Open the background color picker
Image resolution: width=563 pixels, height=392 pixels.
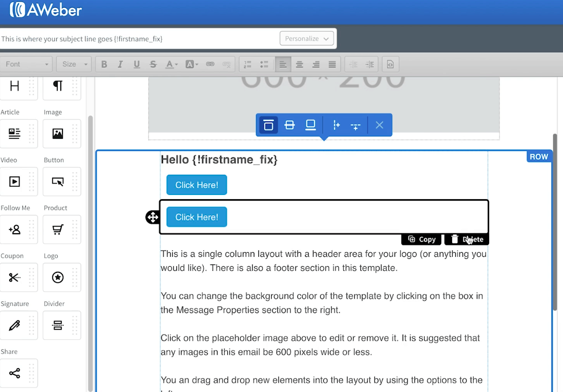[191, 64]
